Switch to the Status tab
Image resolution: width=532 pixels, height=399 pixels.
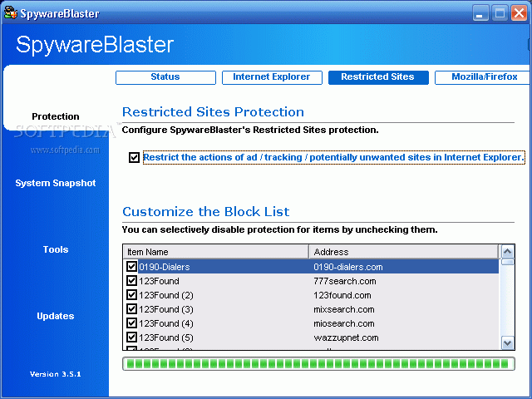point(165,77)
